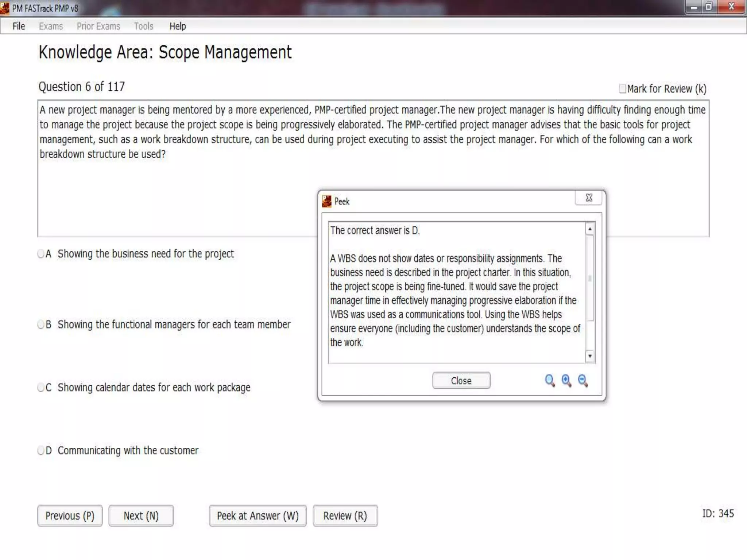This screenshot has height=560, width=747.
Task: Minimize the PM FASTrack window
Action: click(x=694, y=7)
